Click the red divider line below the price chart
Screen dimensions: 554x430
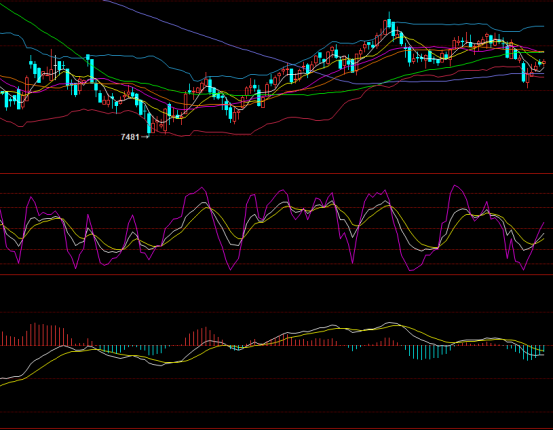coord(277,173)
